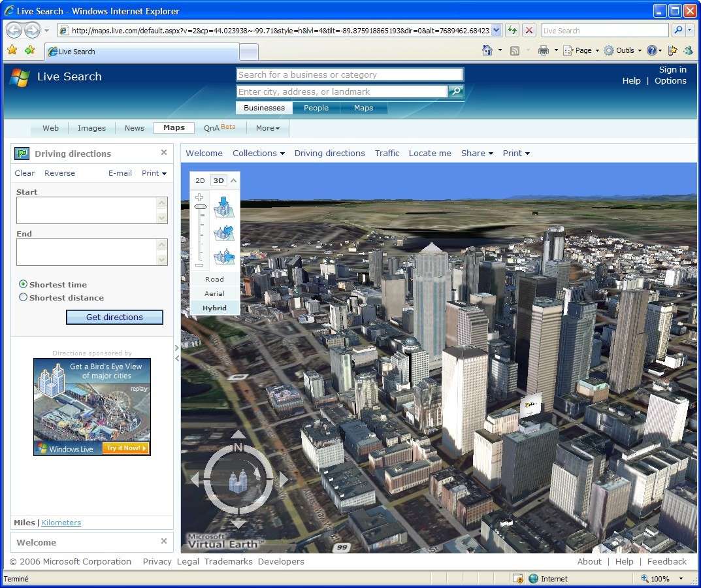701x588 pixels.
Task: Open the map toolbar Print dropdown
Action: 516,154
